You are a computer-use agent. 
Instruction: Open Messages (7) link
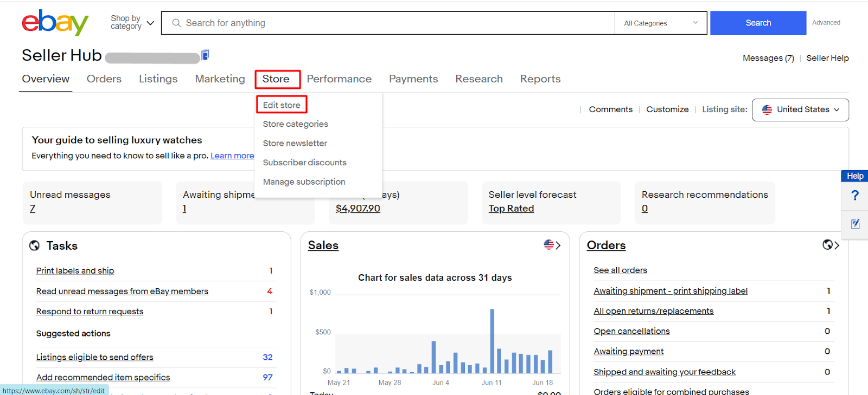click(768, 58)
